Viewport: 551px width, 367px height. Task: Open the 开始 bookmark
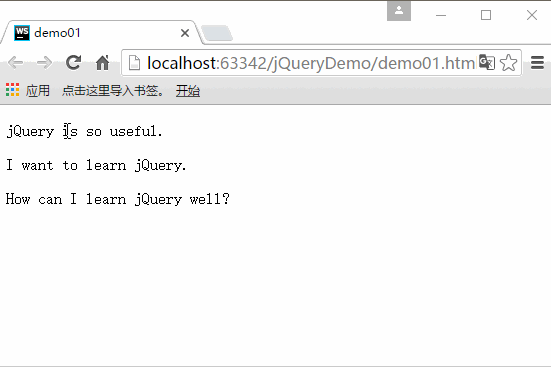pos(188,91)
